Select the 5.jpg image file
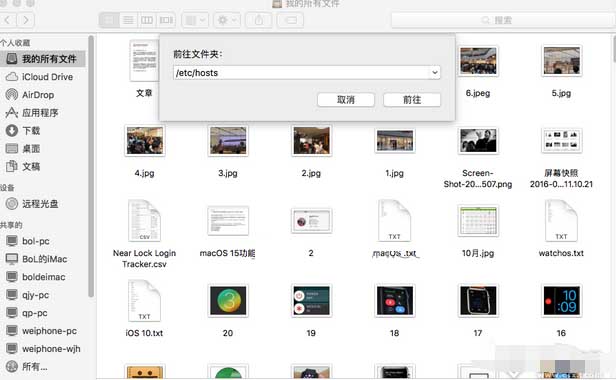Screen dimensions: 616x380 coord(561,61)
